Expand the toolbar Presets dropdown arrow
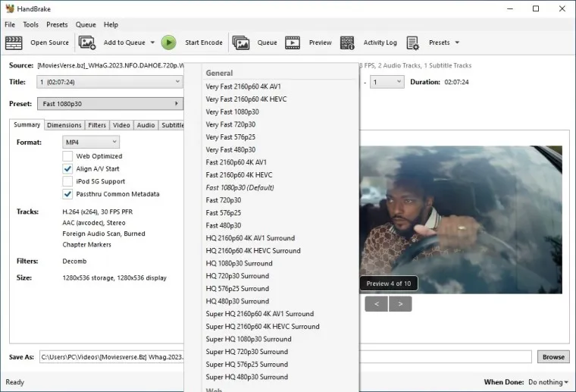 pos(457,42)
